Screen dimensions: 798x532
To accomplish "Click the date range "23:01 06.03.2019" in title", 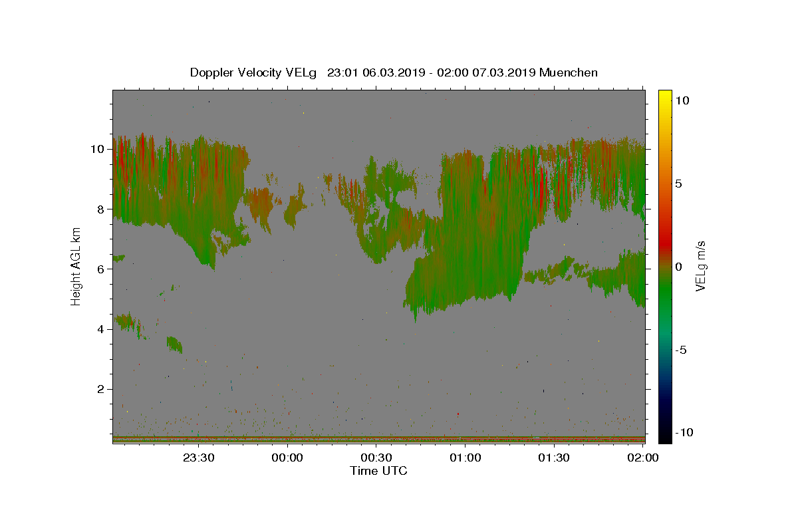I will (x=375, y=72).
